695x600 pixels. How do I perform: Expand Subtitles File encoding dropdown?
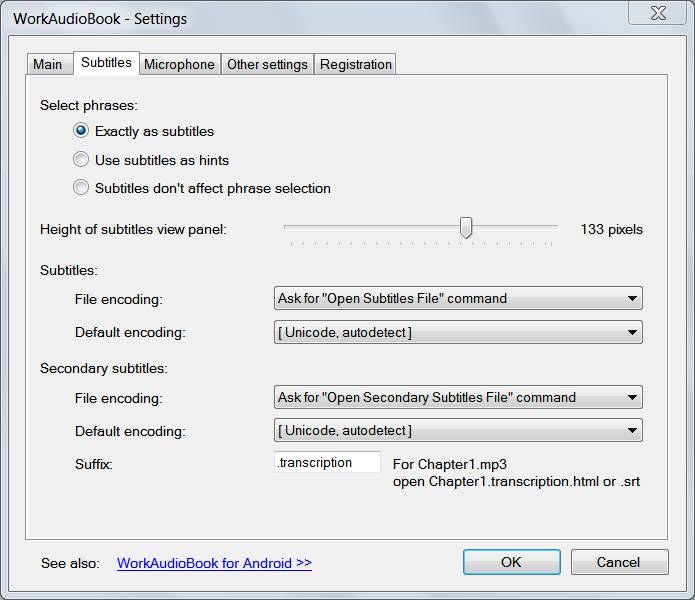pyautogui.click(x=458, y=298)
